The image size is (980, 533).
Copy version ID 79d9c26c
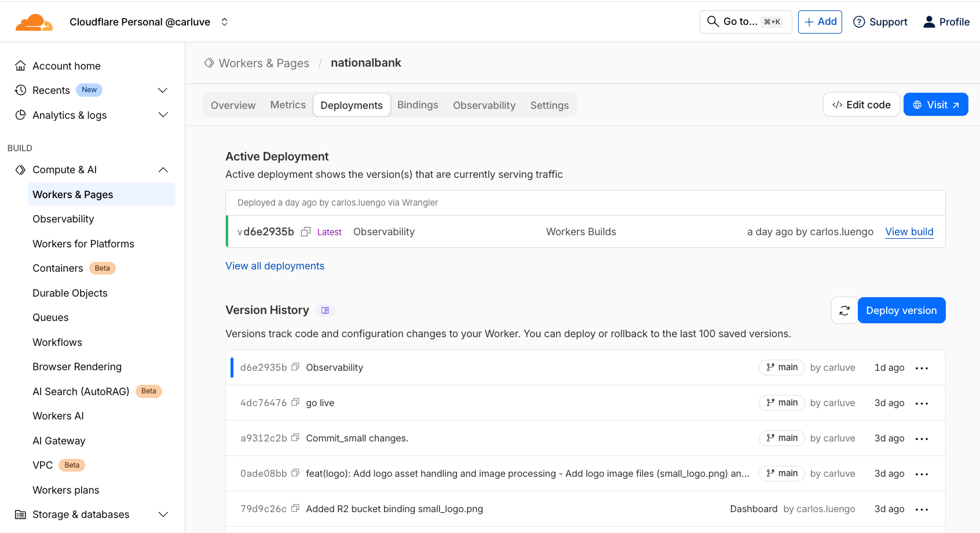click(x=295, y=509)
